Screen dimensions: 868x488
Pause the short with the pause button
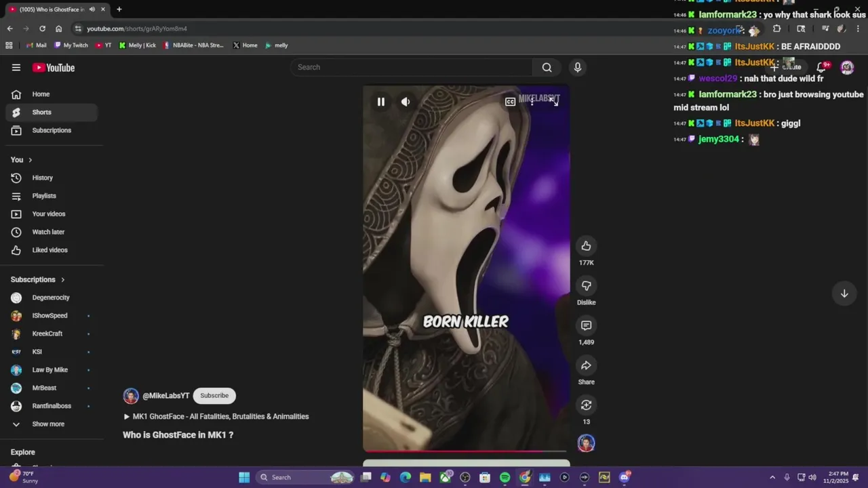381,102
